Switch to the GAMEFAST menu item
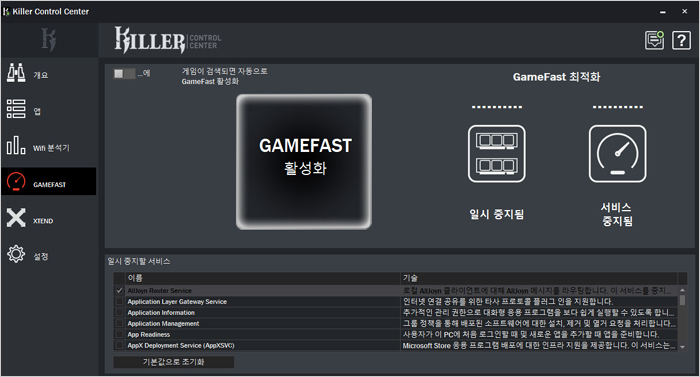 tap(49, 181)
